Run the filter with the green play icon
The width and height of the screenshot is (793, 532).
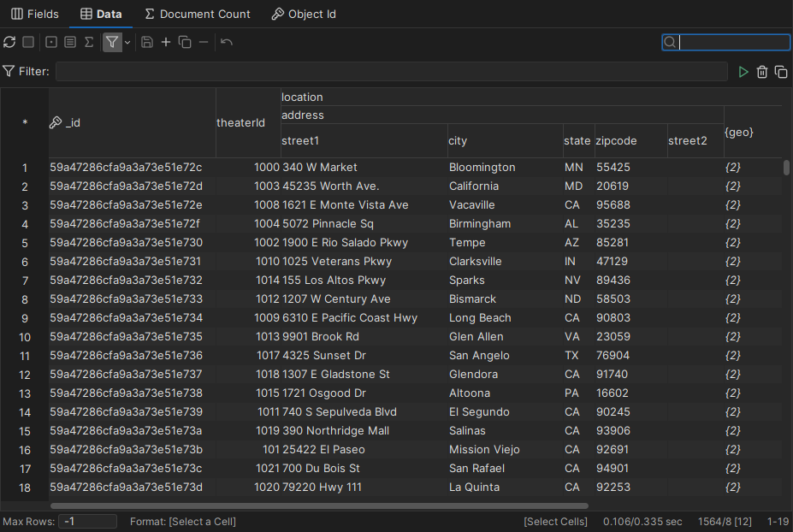pos(743,72)
